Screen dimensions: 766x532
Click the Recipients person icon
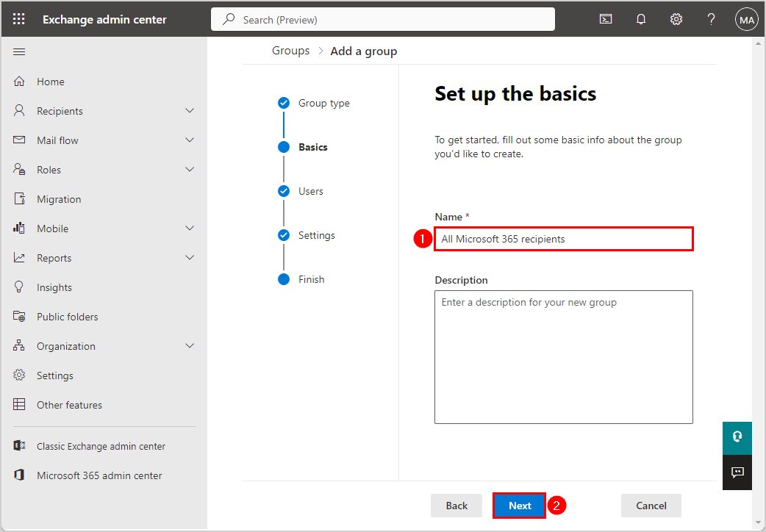pyautogui.click(x=19, y=111)
